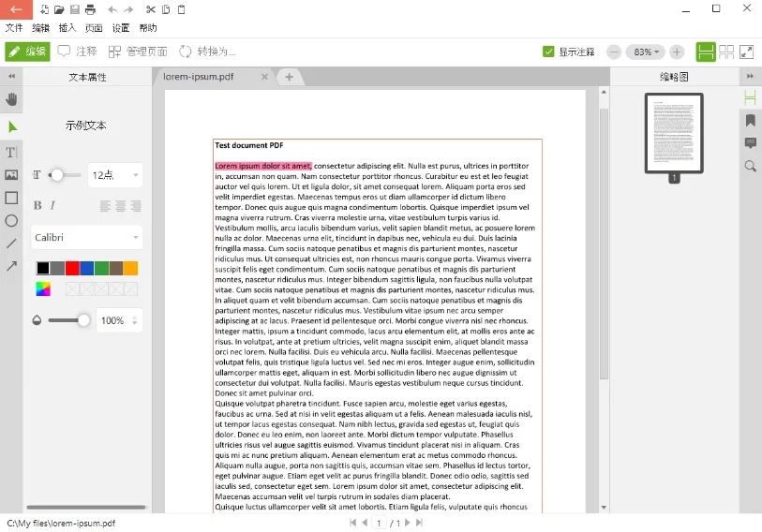This screenshot has height=532, width=762.
Task: Click the 转换为 convert button
Action: tap(207, 52)
